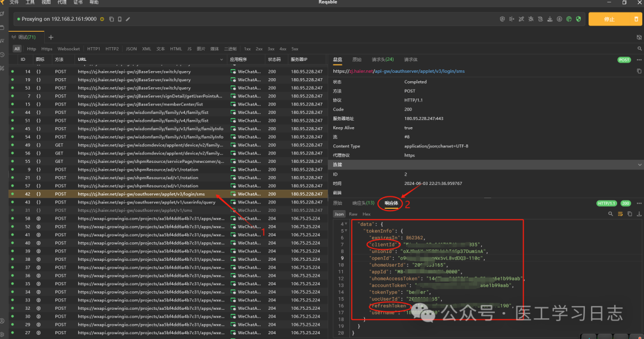Click the gateway icon left of the bug

pos(512,19)
